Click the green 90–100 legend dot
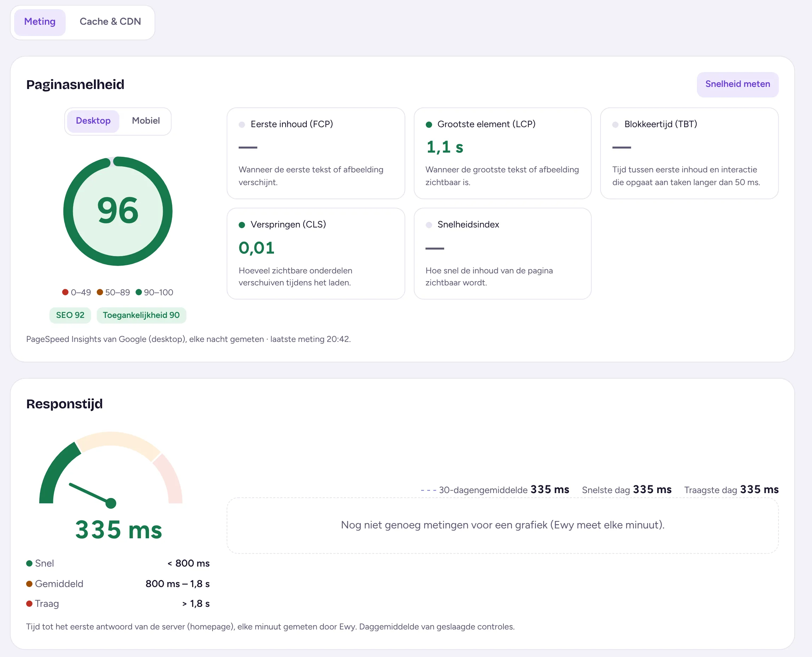Viewport: 812px width, 657px height. [138, 292]
